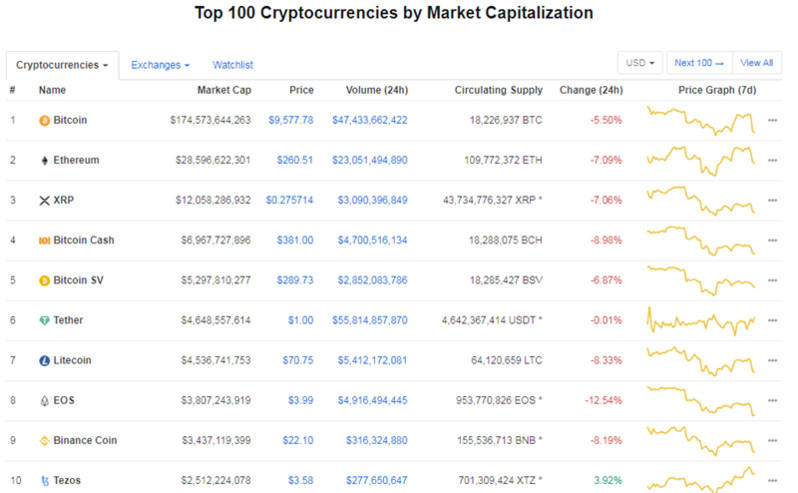
Task: Open the Cryptocurrencies tab dropdown
Action: [x=62, y=65]
